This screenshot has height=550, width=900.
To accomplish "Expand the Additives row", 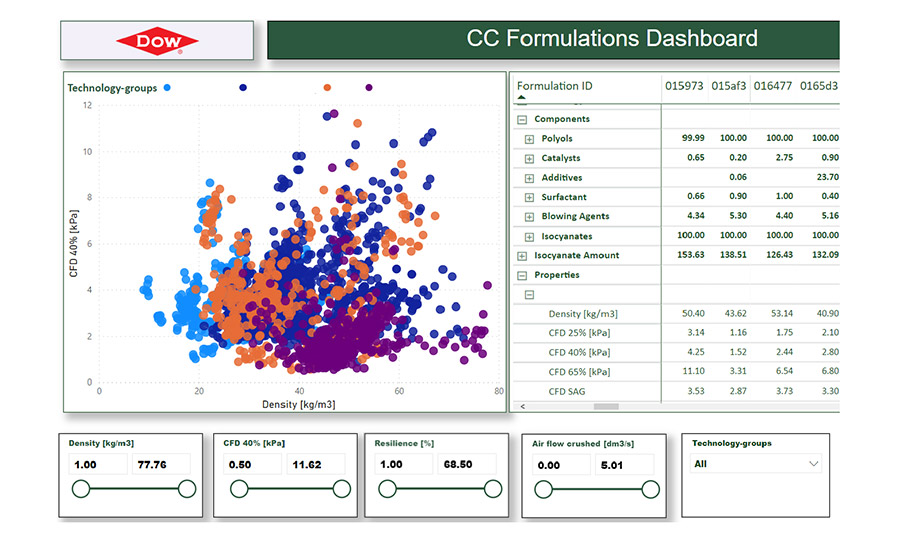I will (x=530, y=178).
